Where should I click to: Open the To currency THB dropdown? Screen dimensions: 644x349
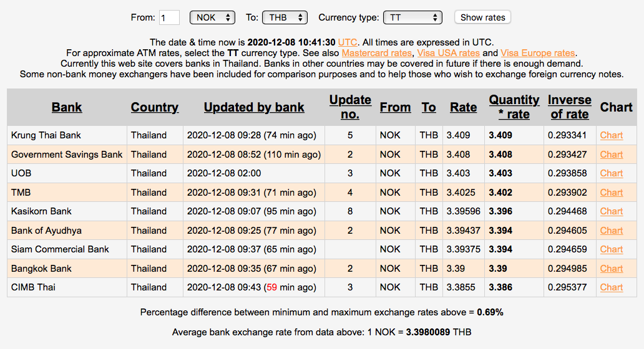click(x=285, y=17)
